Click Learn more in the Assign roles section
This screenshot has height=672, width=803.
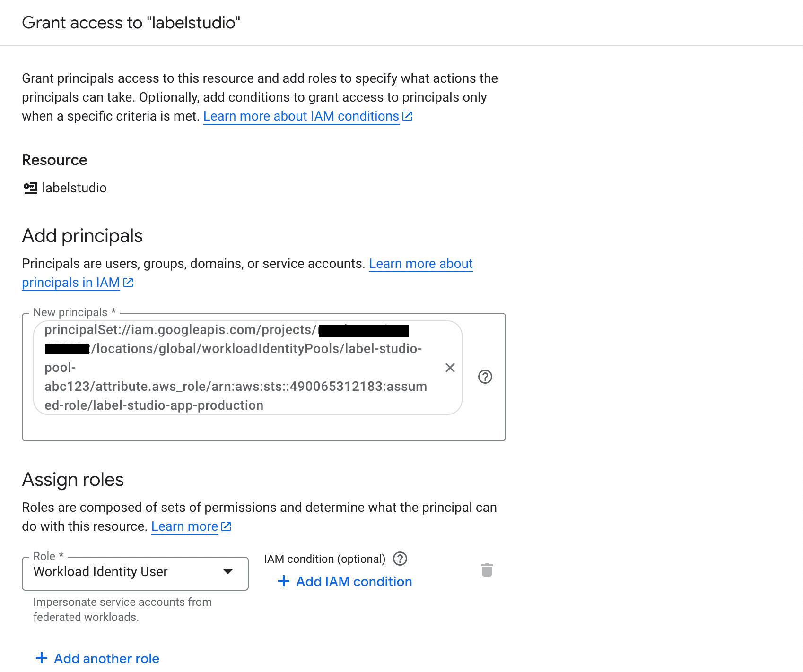(x=184, y=526)
